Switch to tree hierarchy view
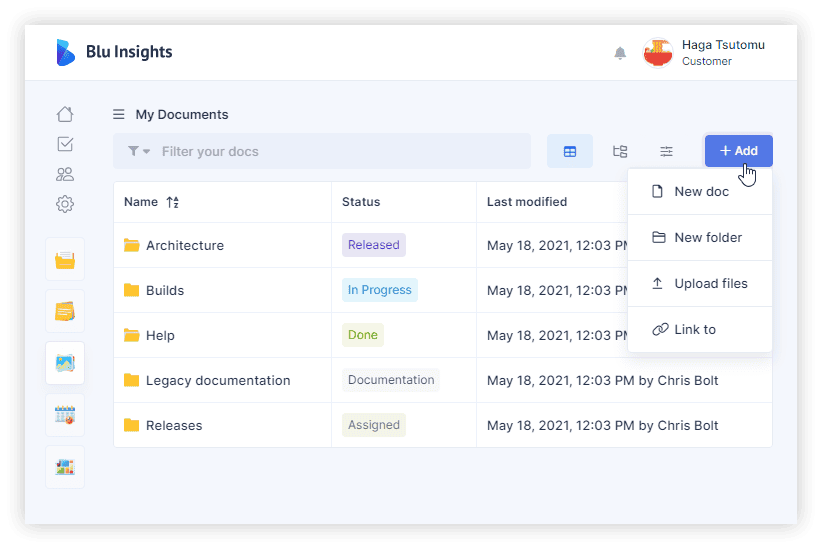822x549 pixels. point(620,152)
